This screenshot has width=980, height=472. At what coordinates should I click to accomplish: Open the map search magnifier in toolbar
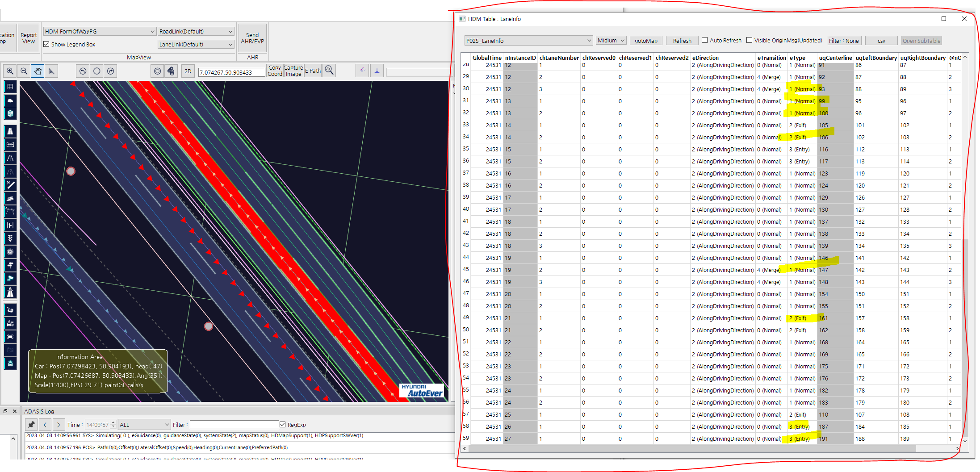[x=329, y=70]
